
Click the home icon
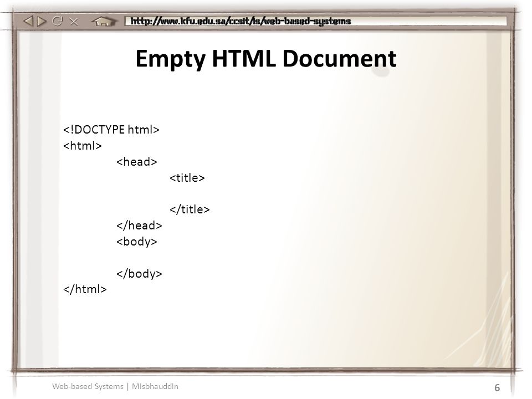click(x=104, y=22)
